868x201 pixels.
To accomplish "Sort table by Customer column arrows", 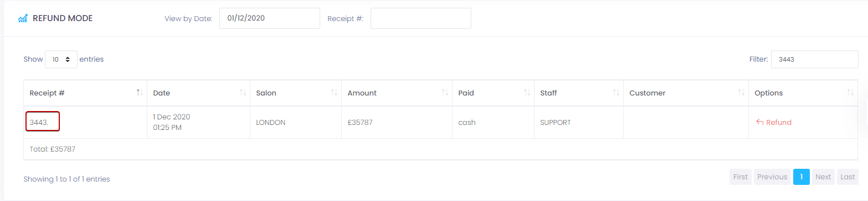I will point(741,93).
